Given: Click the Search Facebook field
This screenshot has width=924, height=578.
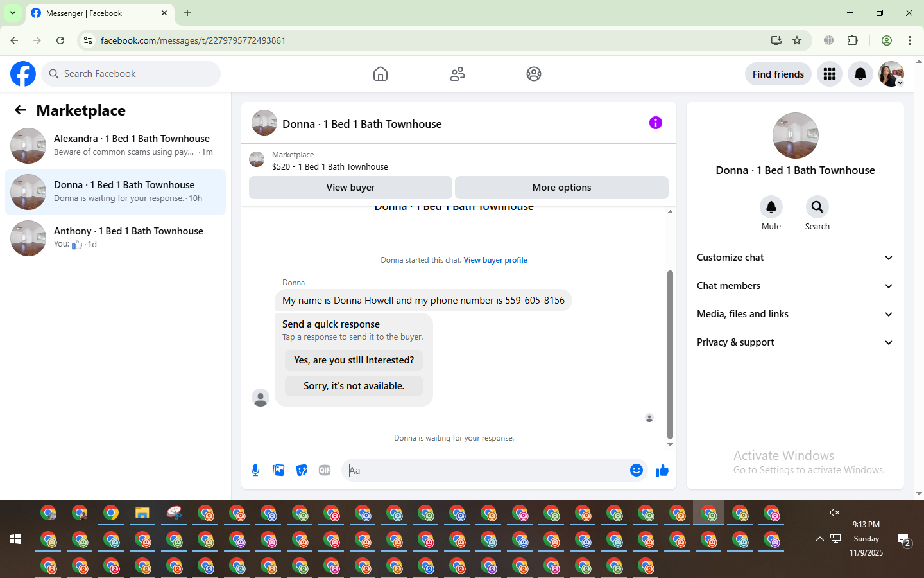Looking at the screenshot, I should [x=131, y=74].
